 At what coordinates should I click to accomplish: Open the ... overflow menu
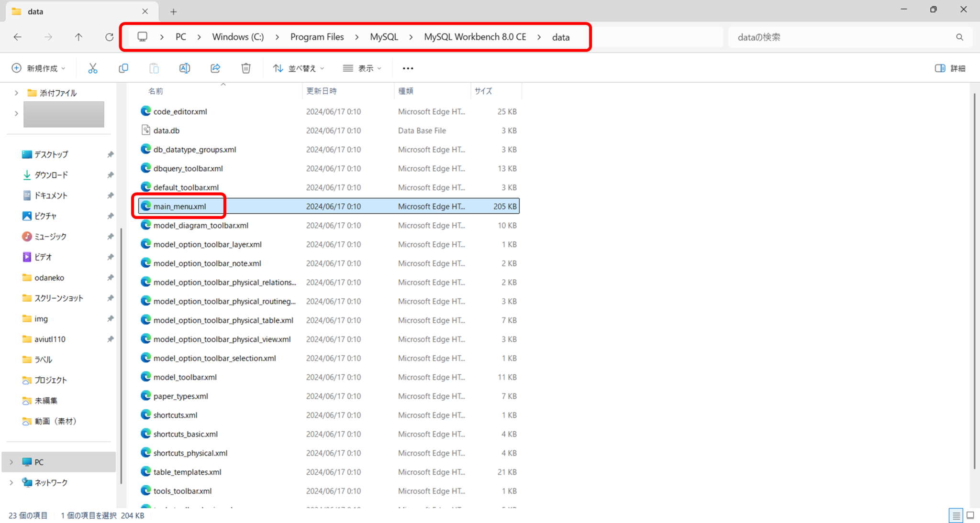point(408,68)
